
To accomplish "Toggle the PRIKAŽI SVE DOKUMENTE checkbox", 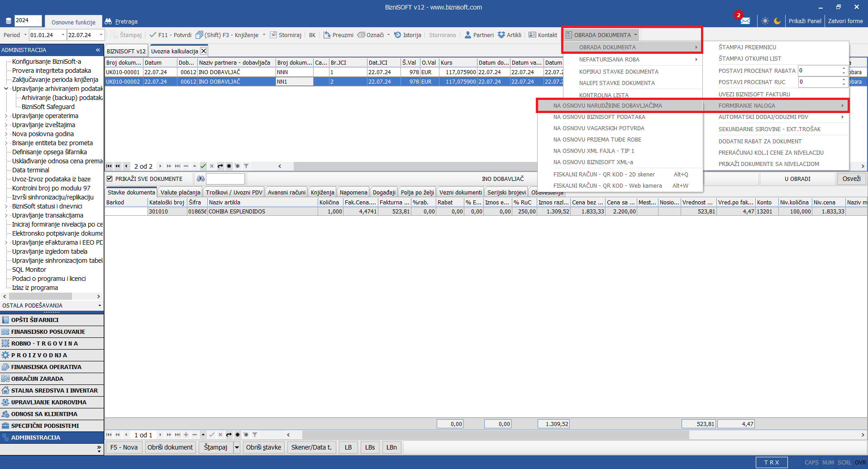I will click(110, 179).
